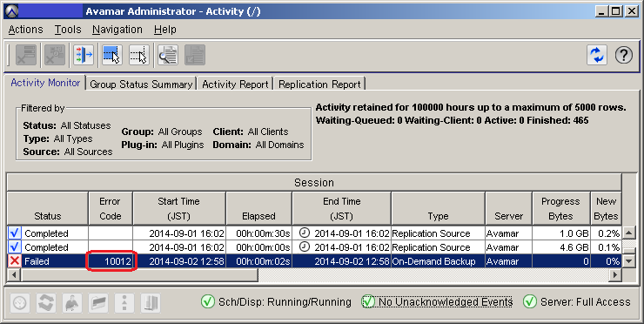Click the person launcher icon in bottom bar
The height and width of the screenshot is (324, 644).
(x=72, y=303)
